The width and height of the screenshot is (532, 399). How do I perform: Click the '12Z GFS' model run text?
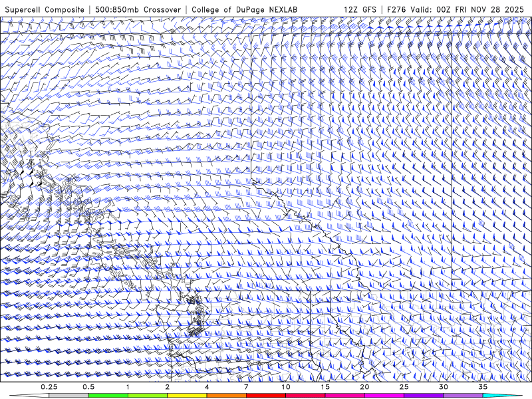coord(360,9)
